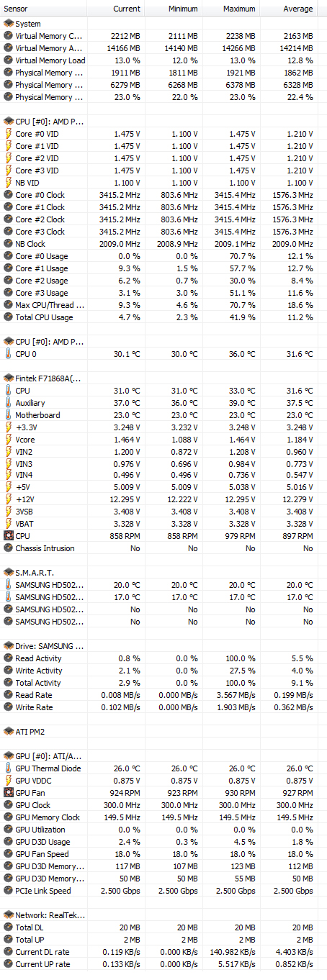Select the VIN2 voltage row label
Image resolution: width=327 pixels, height=980 pixels.
(x=24, y=452)
